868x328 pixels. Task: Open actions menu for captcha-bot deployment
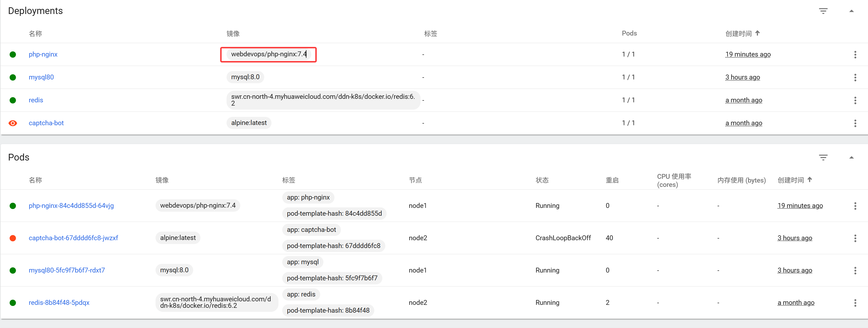tap(855, 123)
